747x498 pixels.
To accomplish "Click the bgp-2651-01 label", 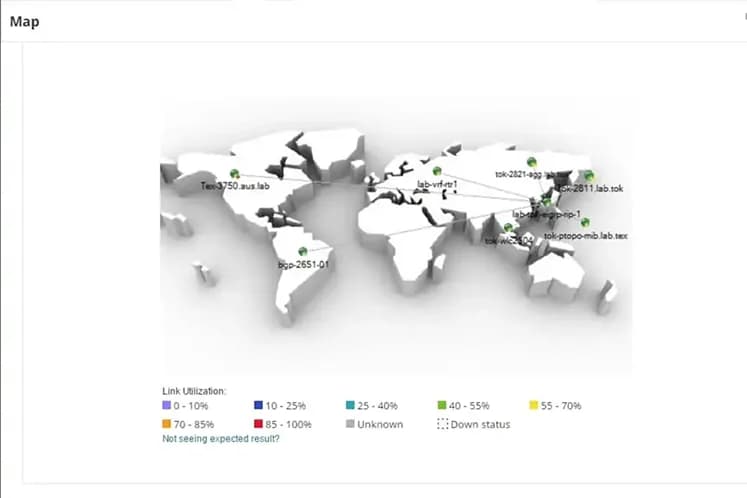I will pos(303,264).
